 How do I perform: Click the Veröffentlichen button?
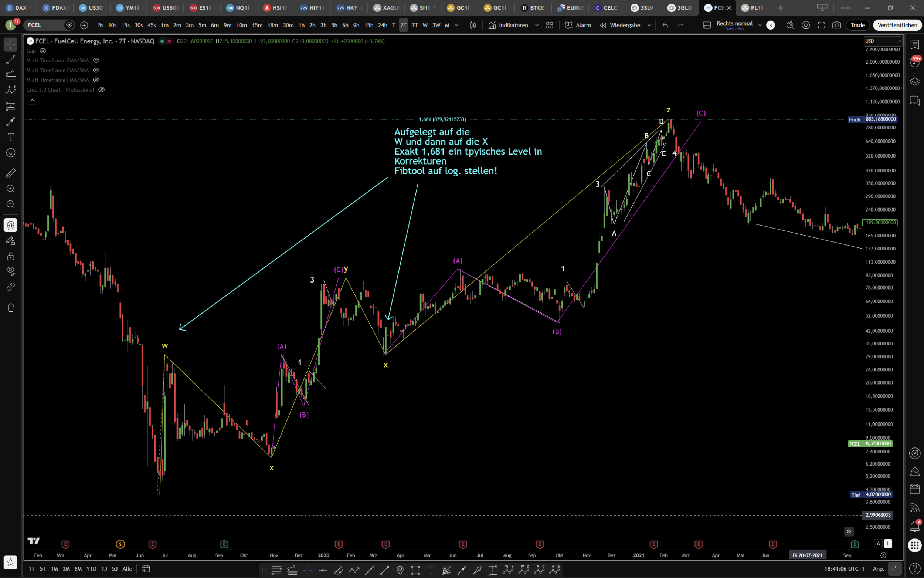tap(897, 25)
